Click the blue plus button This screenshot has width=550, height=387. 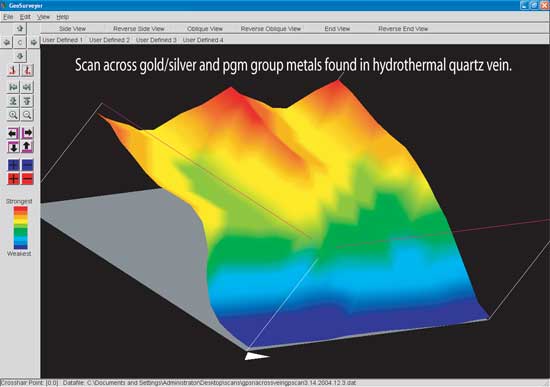click(13, 165)
